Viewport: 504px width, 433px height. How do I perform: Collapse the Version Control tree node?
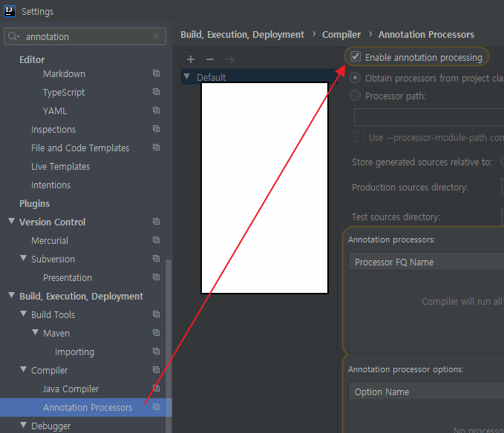[12, 221]
